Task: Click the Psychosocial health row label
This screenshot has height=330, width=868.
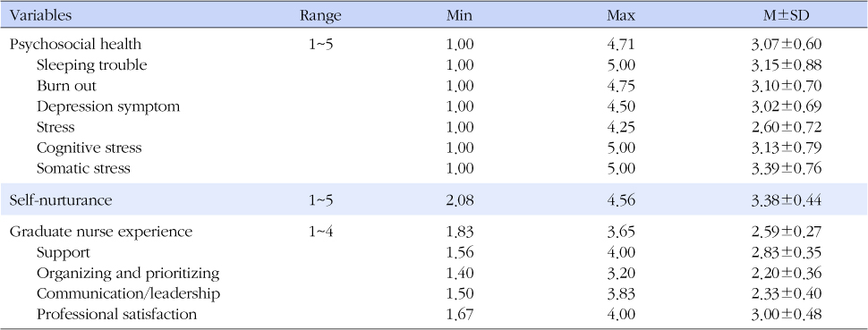Action: point(75,45)
